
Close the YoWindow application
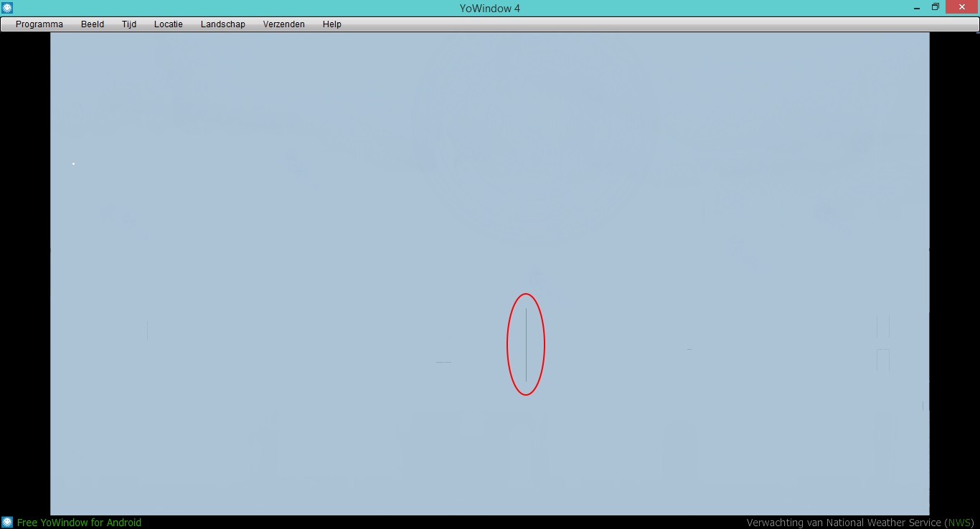[962, 7]
